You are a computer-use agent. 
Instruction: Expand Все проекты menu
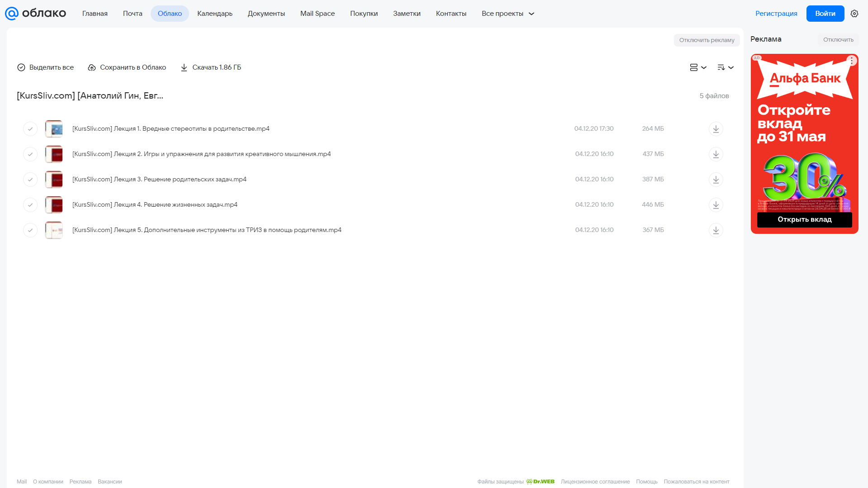point(508,14)
